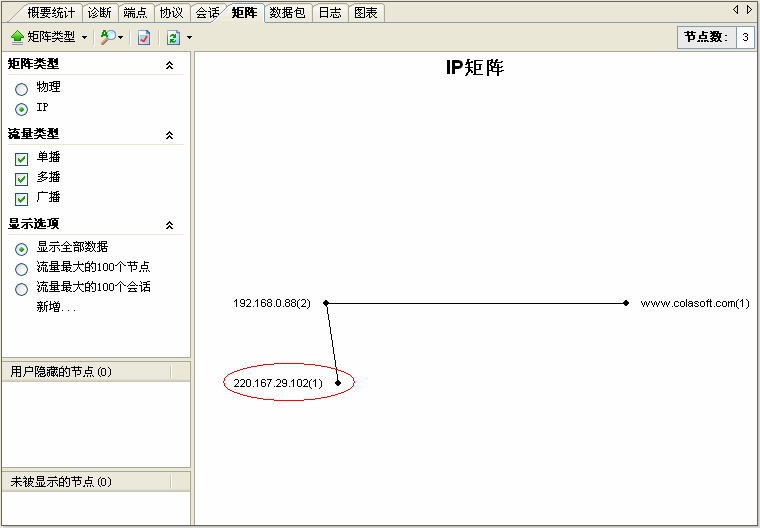Screen dimensions: 760x528
Task: Toggle the 广播 traffic checkbox
Action: (21, 199)
